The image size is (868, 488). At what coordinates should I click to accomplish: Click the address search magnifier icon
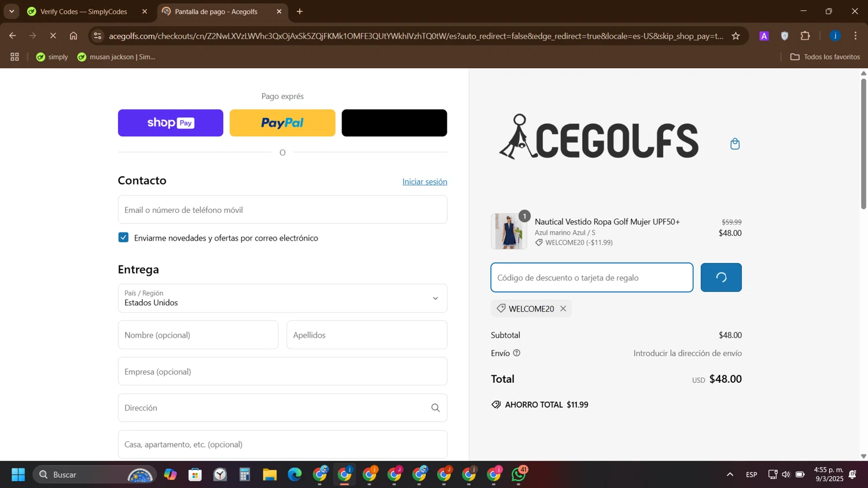pos(435,408)
